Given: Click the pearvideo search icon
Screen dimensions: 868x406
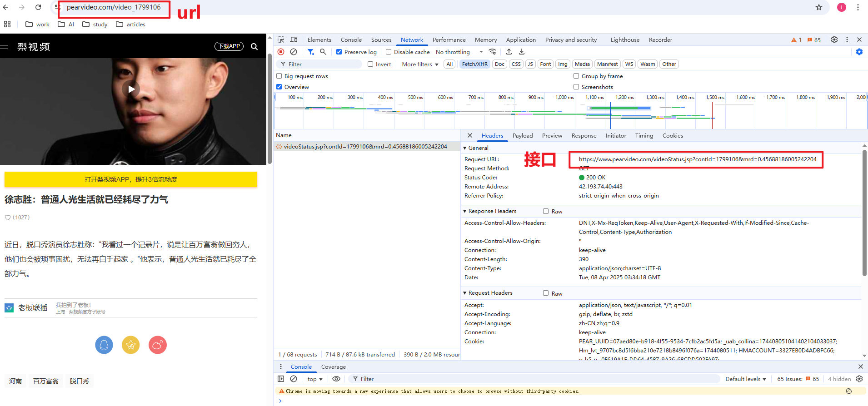Looking at the screenshot, I should tap(254, 46).
